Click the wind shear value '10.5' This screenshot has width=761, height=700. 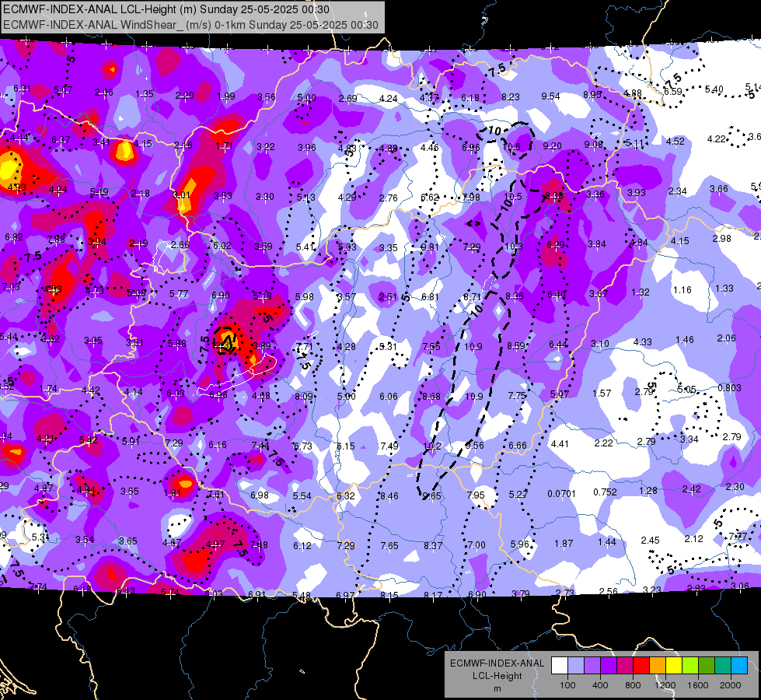(x=513, y=197)
